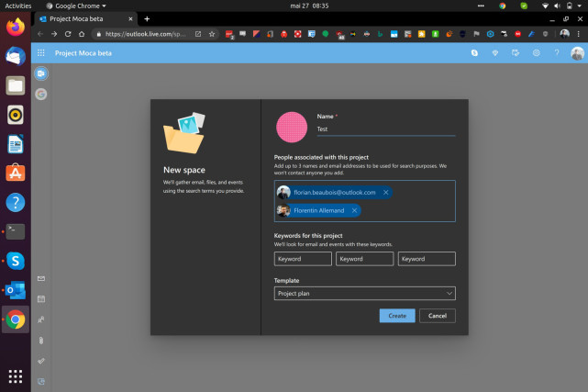Open Chrome three-dot menu
This screenshot has height=392, width=588.
point(579,34)
